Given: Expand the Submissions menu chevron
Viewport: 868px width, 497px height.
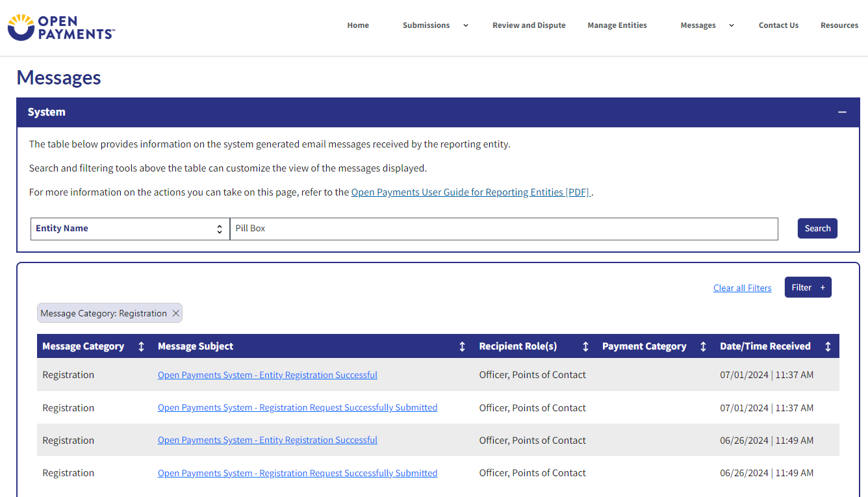Looking at the screenshot, I should tap(465, 25).
